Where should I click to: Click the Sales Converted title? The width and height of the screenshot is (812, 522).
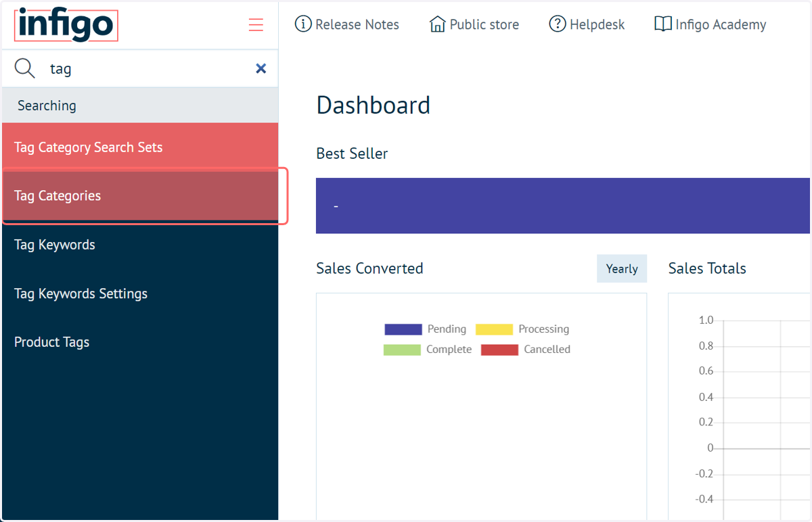(x=369, y=268)
